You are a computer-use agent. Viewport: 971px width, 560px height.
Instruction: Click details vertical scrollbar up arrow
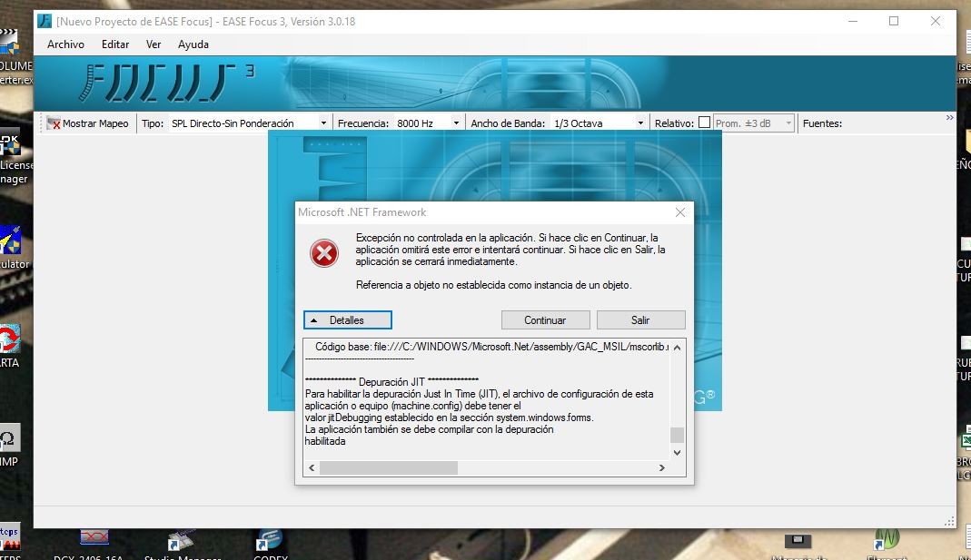tap(677, 348)
